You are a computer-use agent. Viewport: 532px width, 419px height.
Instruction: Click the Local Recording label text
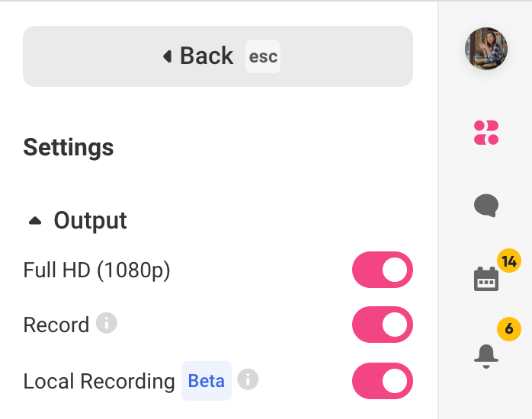[99, 382]
